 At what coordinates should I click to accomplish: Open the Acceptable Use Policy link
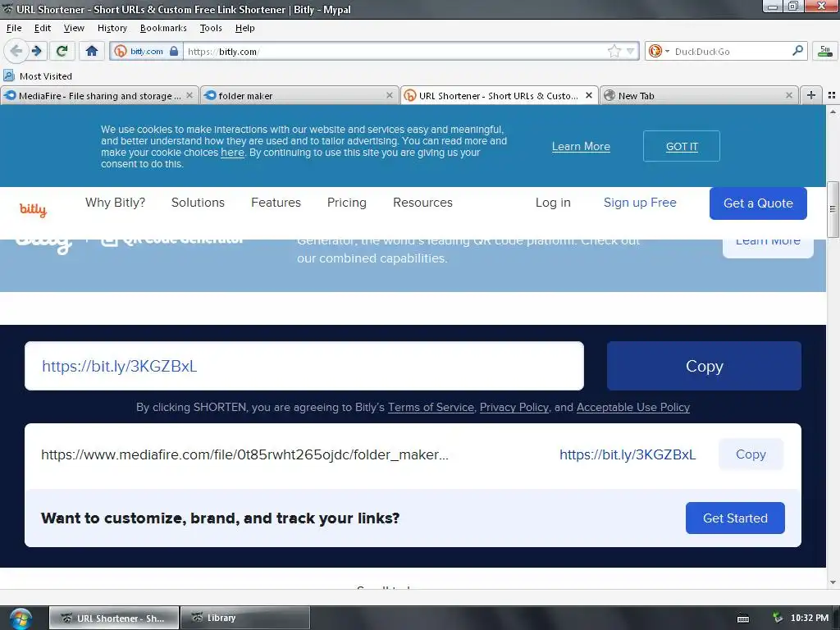click(x=632, y=407)
